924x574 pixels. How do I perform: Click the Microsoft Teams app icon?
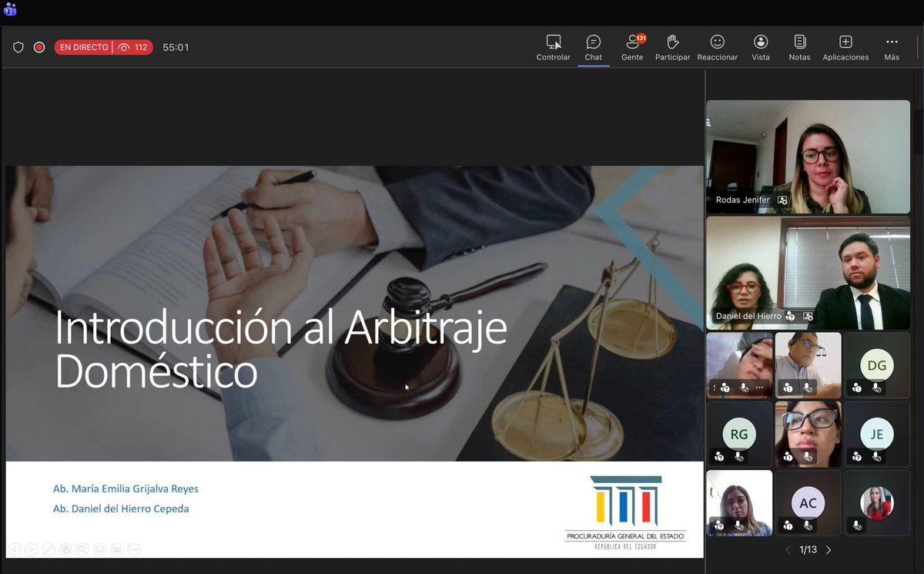[10, 10]
